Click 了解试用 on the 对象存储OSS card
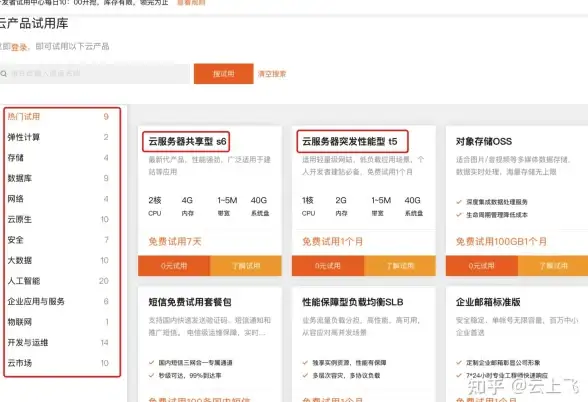The width and height of the screenshot is (588, 402). [553, 266]
